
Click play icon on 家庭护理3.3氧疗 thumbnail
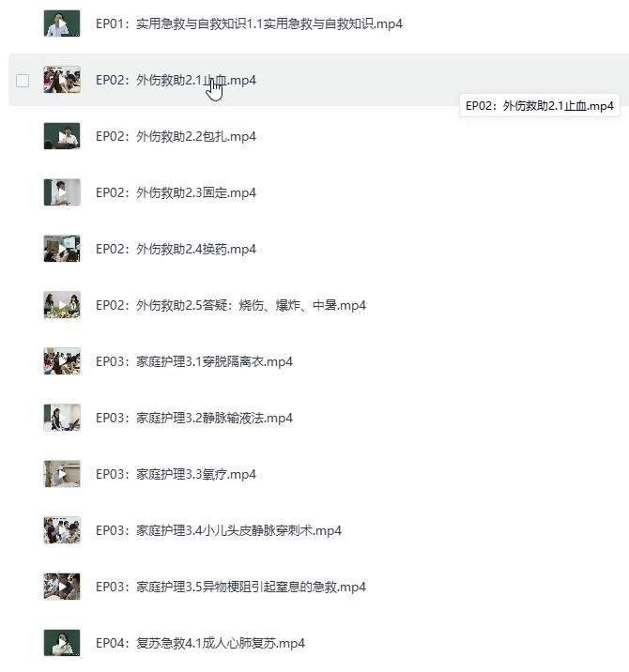coord(63,474)
